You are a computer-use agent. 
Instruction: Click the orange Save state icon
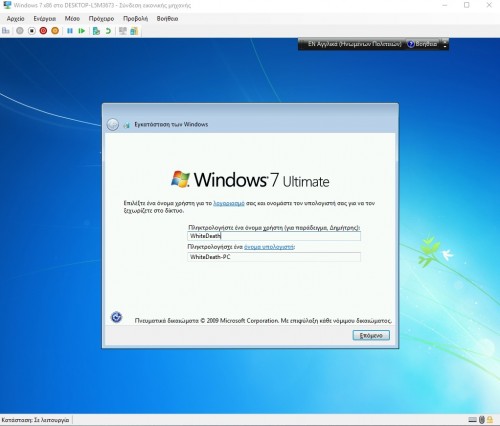pyautogui.click(x=55, y=31)
